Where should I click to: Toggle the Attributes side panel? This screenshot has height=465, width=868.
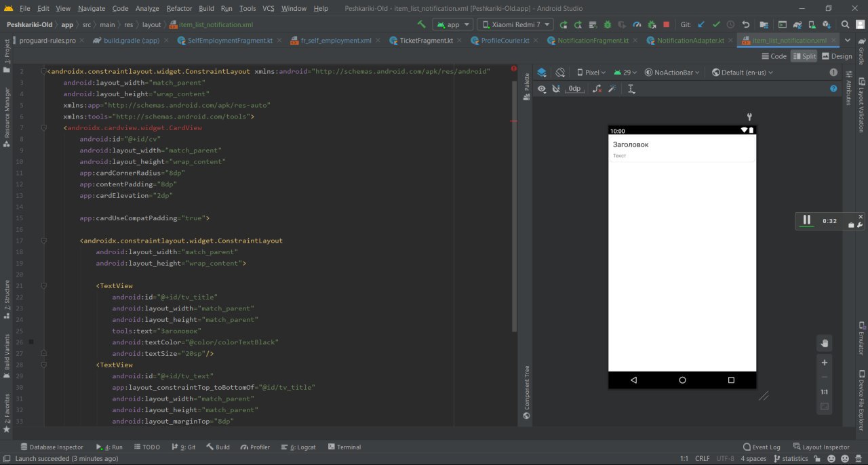[x=848, y=88]
